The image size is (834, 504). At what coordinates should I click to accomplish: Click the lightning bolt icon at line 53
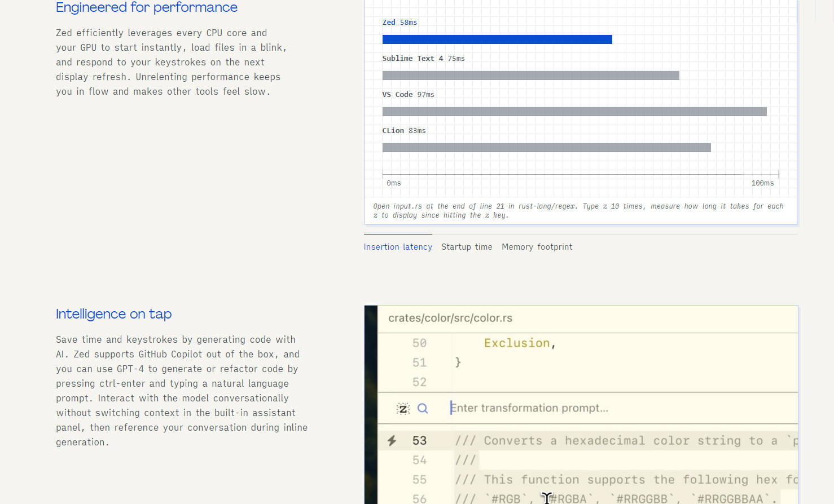(392, 441)
